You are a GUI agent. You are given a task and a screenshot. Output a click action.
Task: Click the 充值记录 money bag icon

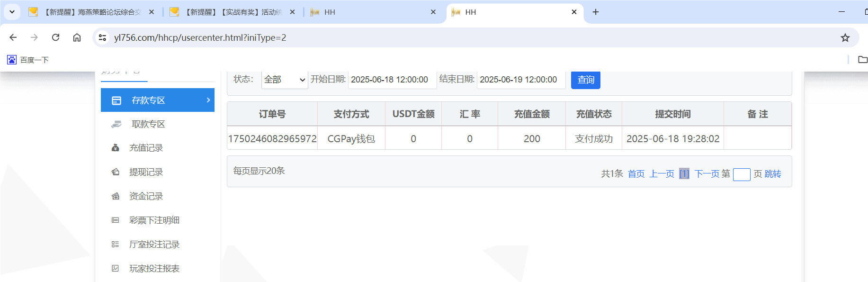(115, 148)
